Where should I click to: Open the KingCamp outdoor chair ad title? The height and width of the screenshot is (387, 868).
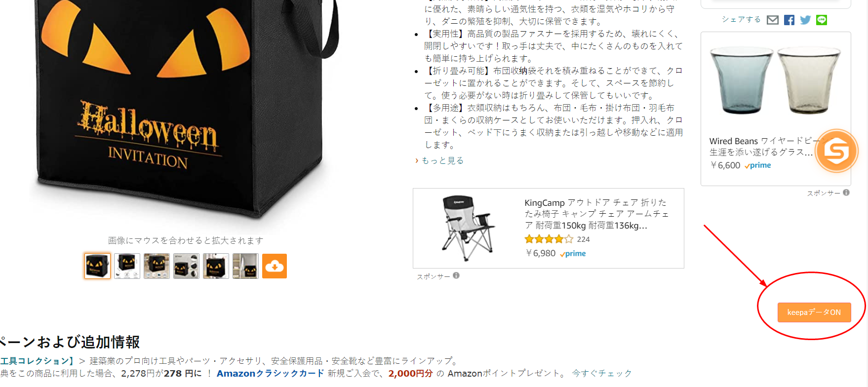pos(597,214)
